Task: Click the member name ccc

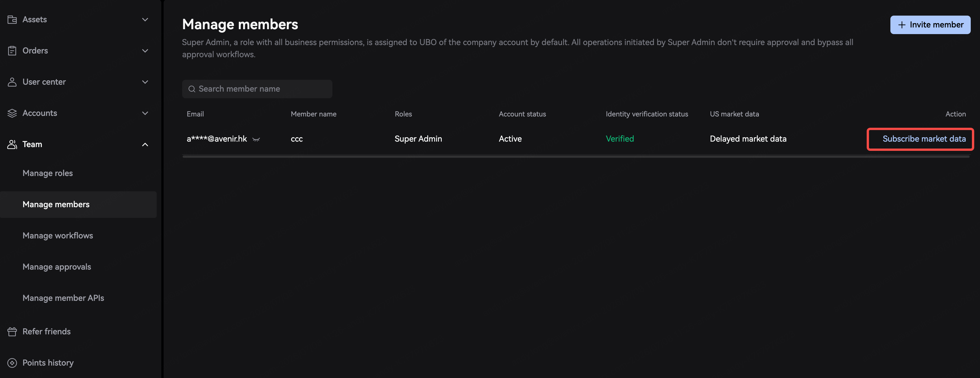Action: tap(297, 139)
